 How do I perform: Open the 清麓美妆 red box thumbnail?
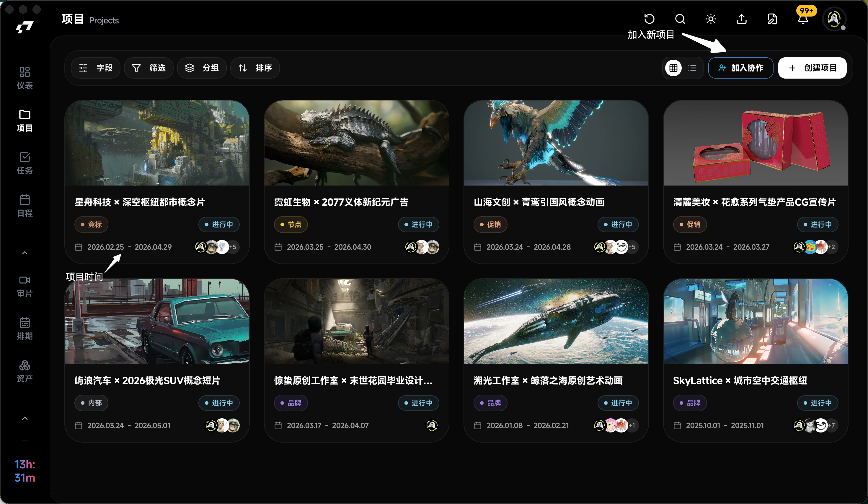point(755,143)
